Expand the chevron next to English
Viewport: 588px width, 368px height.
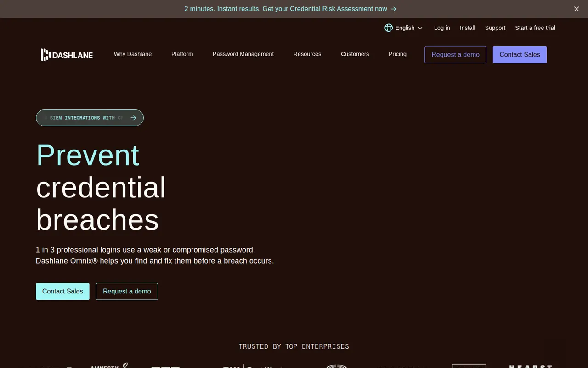420,28
